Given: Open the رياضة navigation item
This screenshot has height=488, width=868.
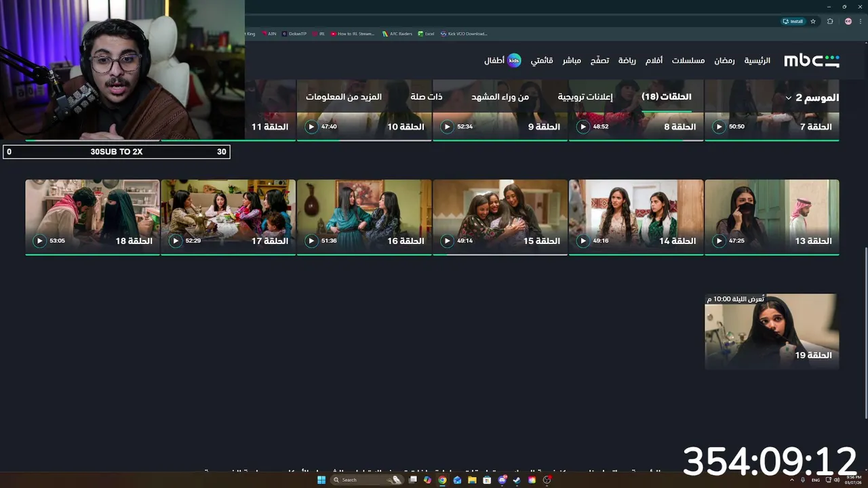Looking at the screenshot, I should pyautogui.click(x=627, y=60).
